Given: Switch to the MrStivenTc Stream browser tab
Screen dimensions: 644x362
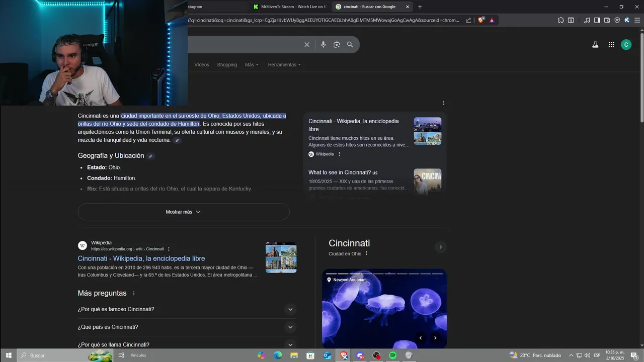Looking at the screenshot, I should click(x=289, y=7).
